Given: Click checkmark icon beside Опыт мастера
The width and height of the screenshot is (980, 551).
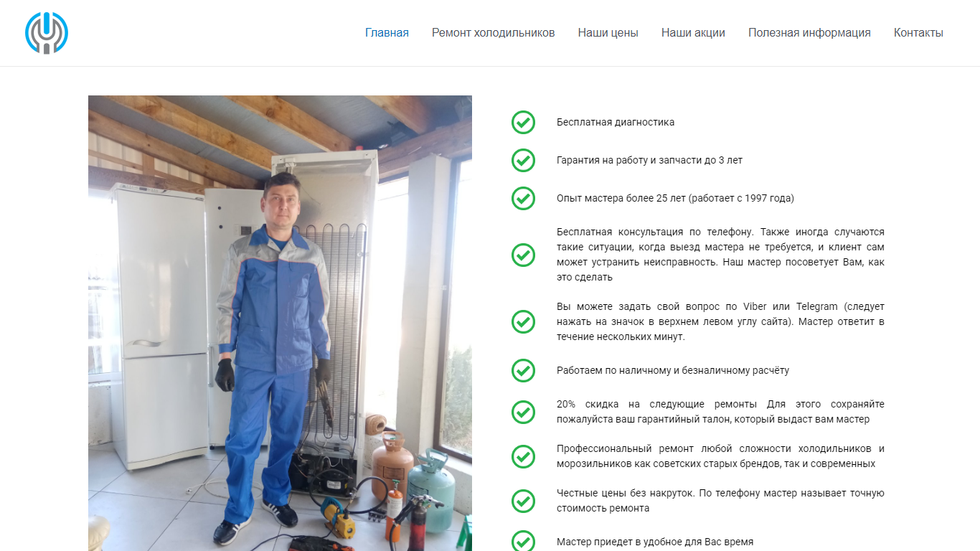Looking at the screenshot, I should pos(523,198).
